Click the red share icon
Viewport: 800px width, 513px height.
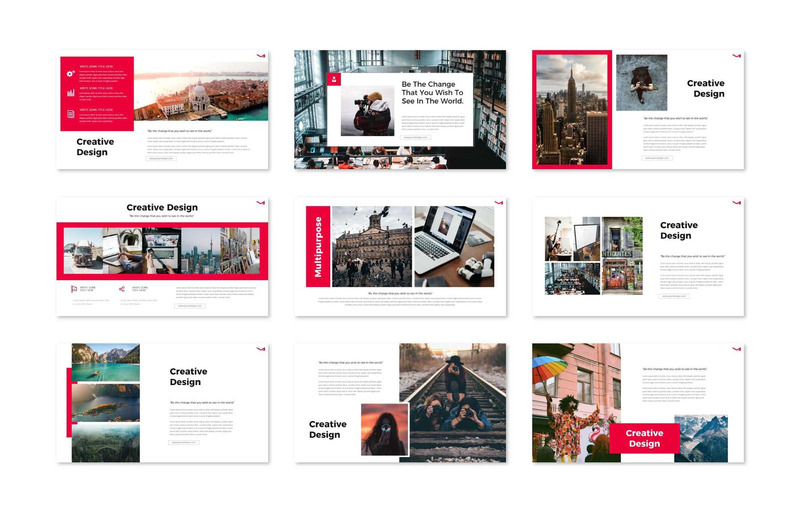[x=122, y=289]
